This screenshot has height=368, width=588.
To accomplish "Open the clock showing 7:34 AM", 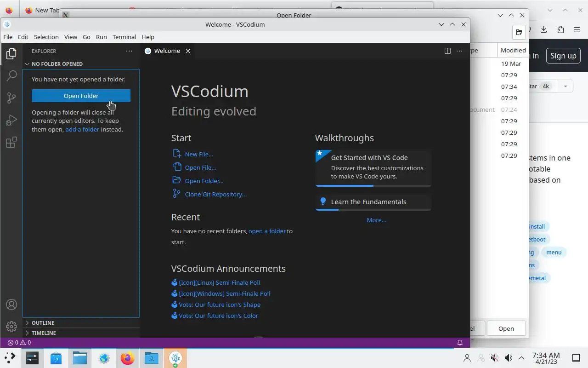I will pyautogui.click(x=546, y=358).
